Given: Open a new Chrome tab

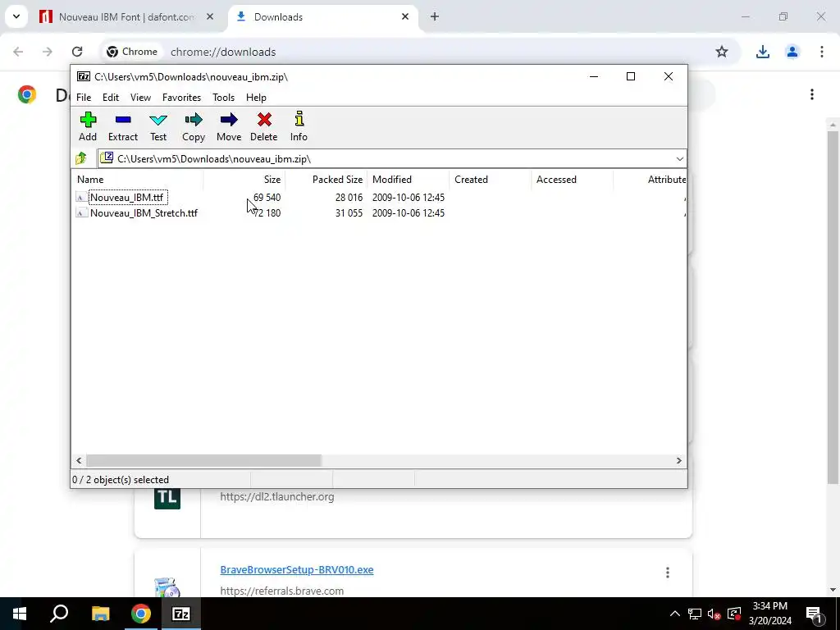Looking at the screenshot, I should [x=435, y=16].
